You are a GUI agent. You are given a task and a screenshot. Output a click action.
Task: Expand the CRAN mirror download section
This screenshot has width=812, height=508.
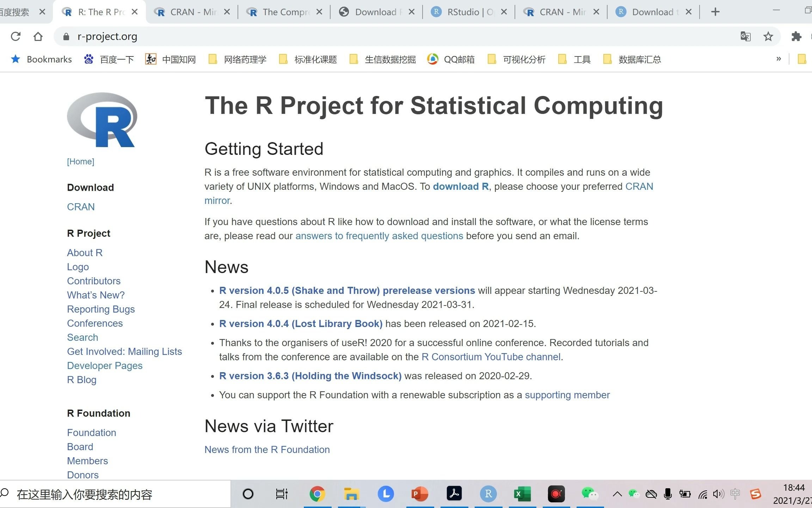point(81,207)
